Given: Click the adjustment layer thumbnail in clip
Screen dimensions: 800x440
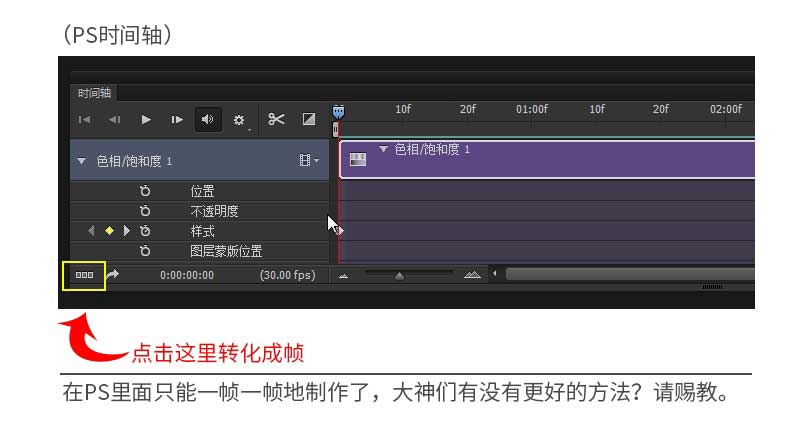Looking at the screenshot, I should pos(358,160).
